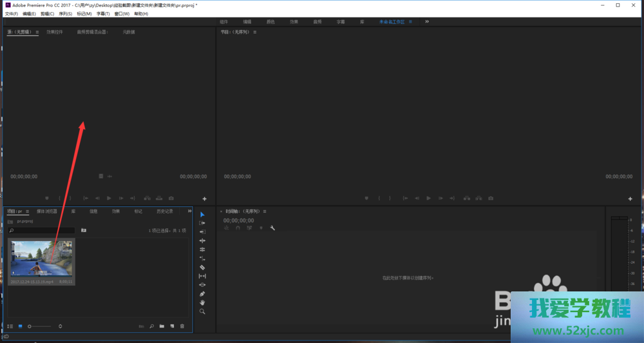
Task: Switch to the 颜色 workspace
Action: [x=270, y=21]
